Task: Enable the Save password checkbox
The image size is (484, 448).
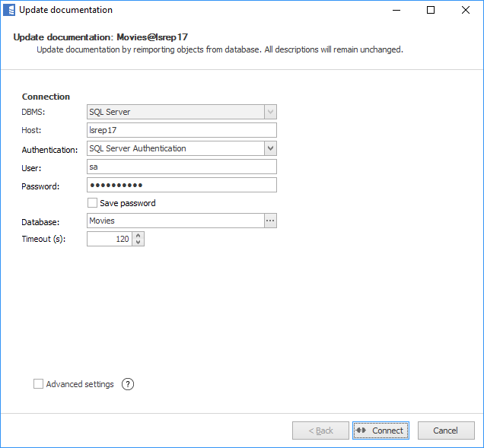Action: 93,203
